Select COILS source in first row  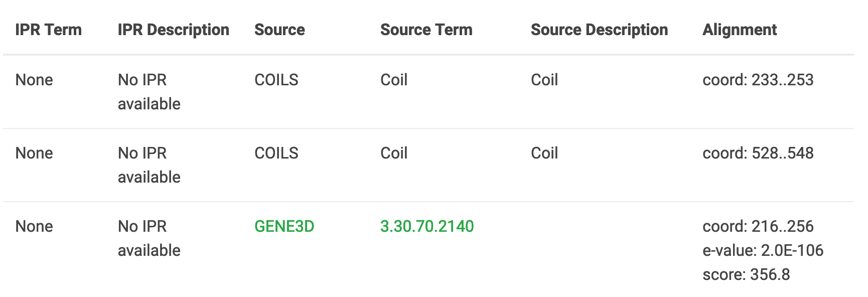click(x=276, y=80)
